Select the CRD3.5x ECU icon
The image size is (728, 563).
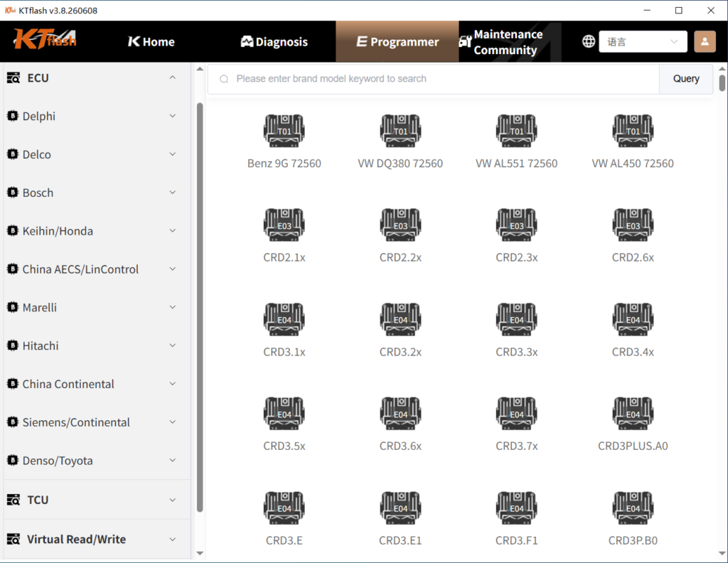pyautogui.click(x=284, y=414)
